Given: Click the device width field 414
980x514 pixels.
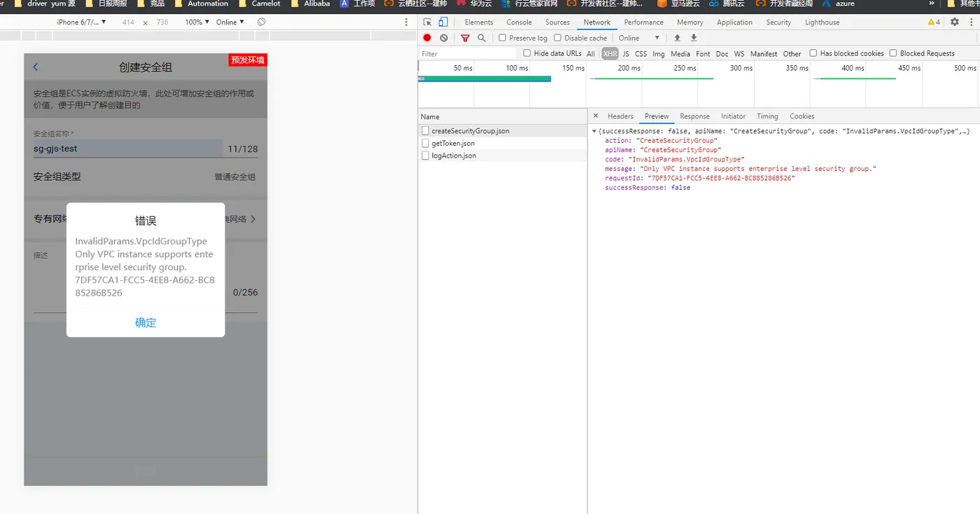Looking at the screenshot, I should tap(128, 22).
